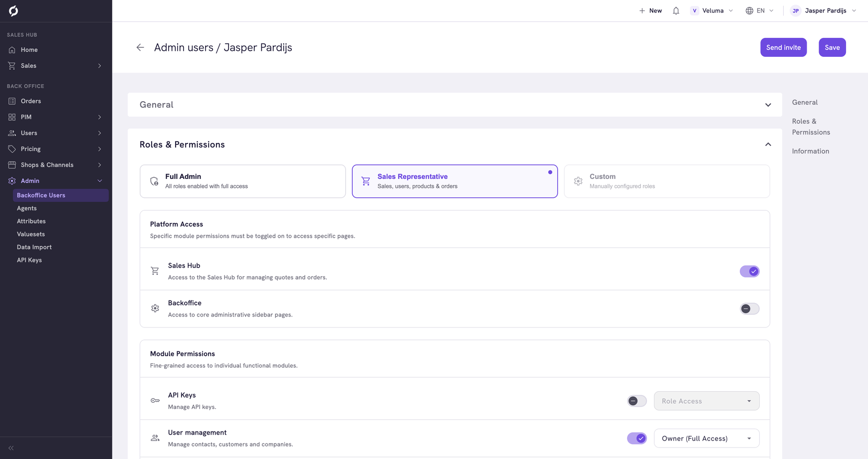This screenshot has height=459, width=868.
Task: Collapse the Roles & Permissions section chevron
Action: tap(768, 145)
